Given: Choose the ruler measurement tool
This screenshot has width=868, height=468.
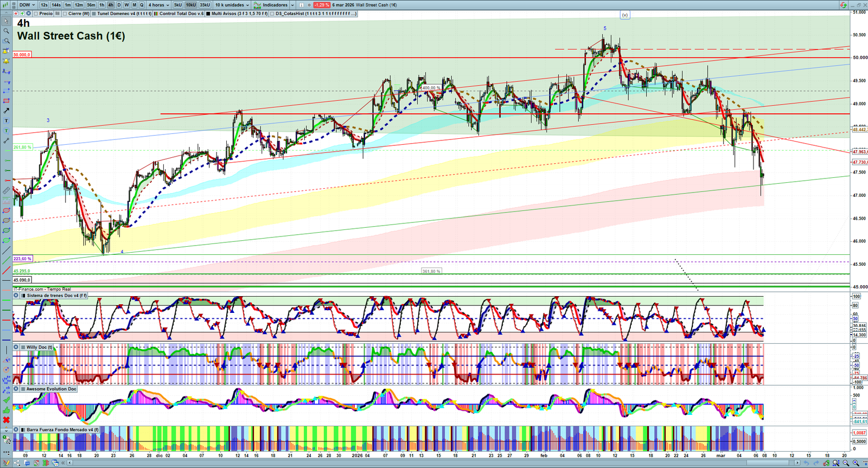Looking at the screenshot, I should tap(7, 190).
